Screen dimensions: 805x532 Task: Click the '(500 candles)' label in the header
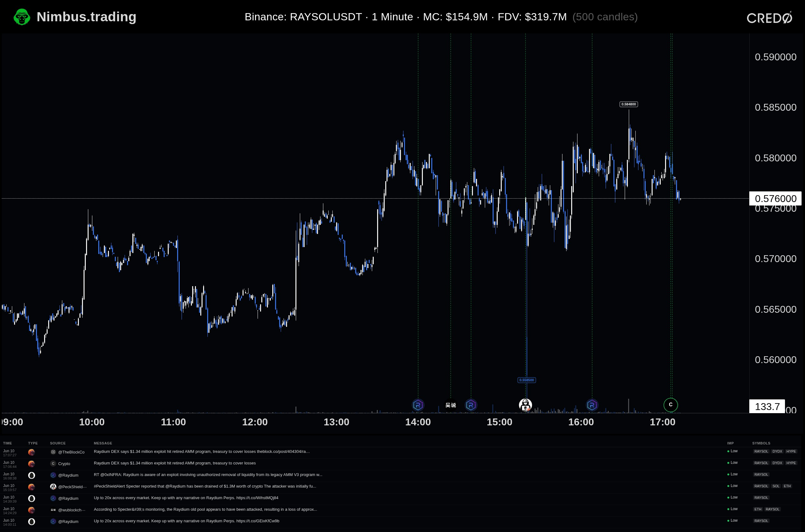[x=605, y=17]
